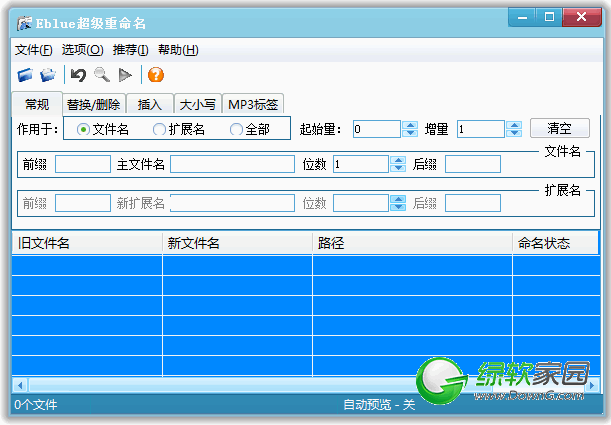Sort by 新文件名 column header
This screenshot has height=425, width=611.
point(237,243)
